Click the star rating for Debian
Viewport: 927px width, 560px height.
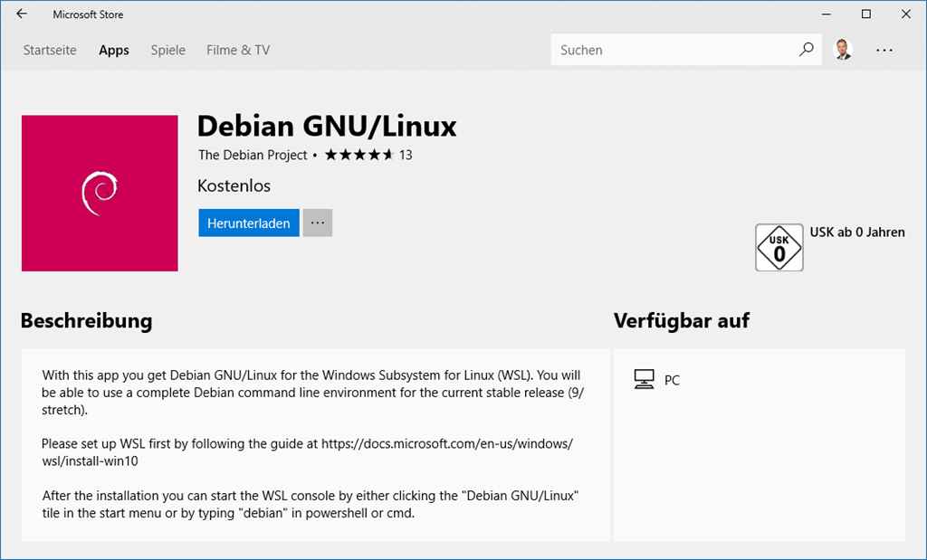point(358,155)
